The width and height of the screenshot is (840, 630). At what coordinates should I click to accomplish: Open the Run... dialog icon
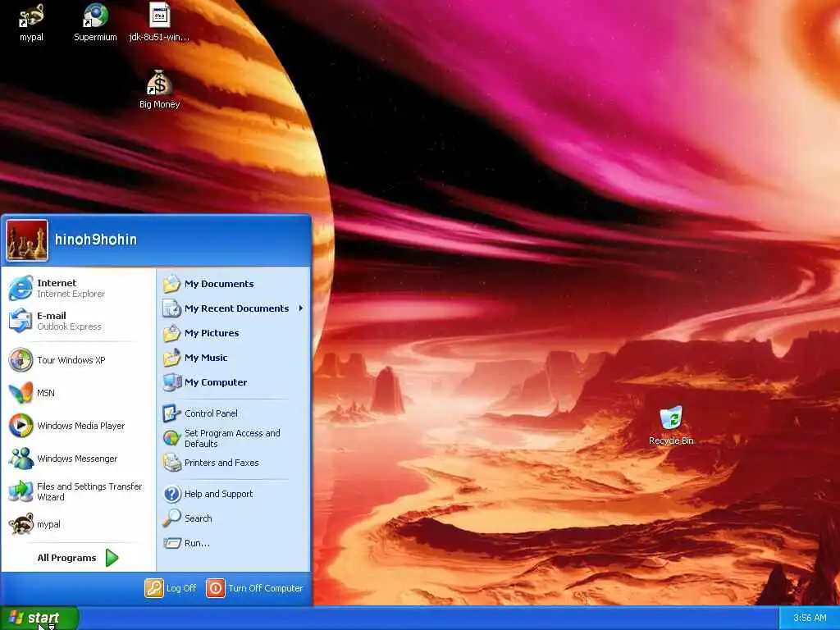[x=171, y=543]
